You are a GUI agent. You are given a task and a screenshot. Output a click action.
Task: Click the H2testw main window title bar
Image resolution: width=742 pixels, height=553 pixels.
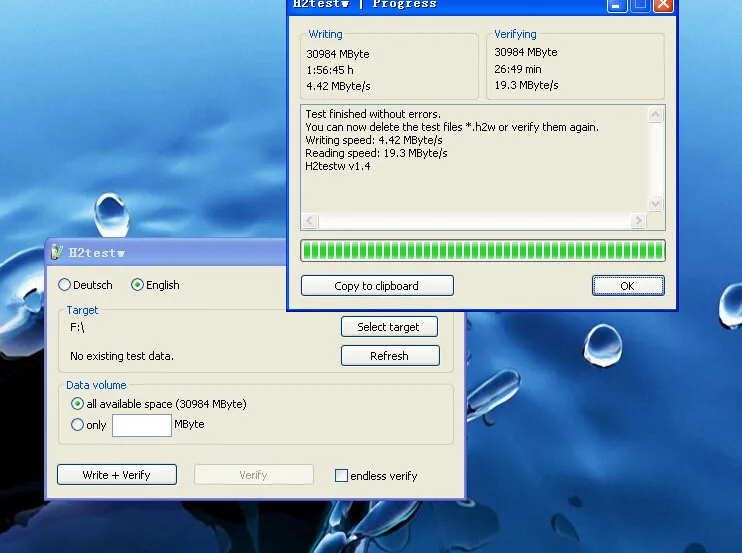click(166, 252)
